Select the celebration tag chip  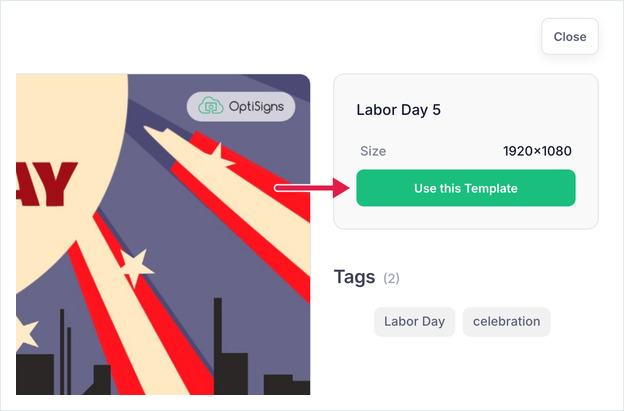(x=506, y=321)
